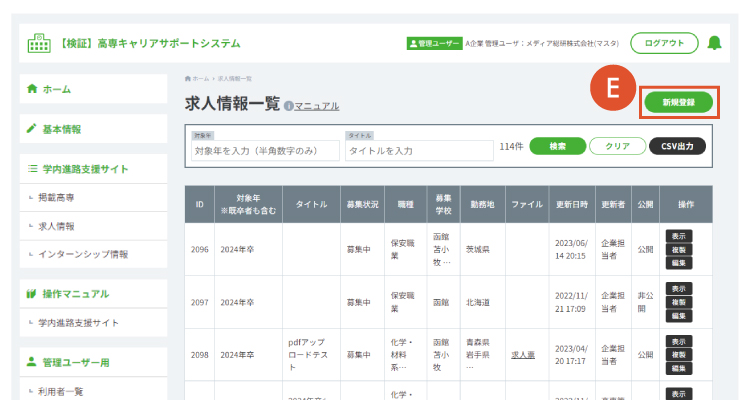This screenshot has width=750, height=409.
Task: Click the クリア button
Action: (x=618, y=146)
